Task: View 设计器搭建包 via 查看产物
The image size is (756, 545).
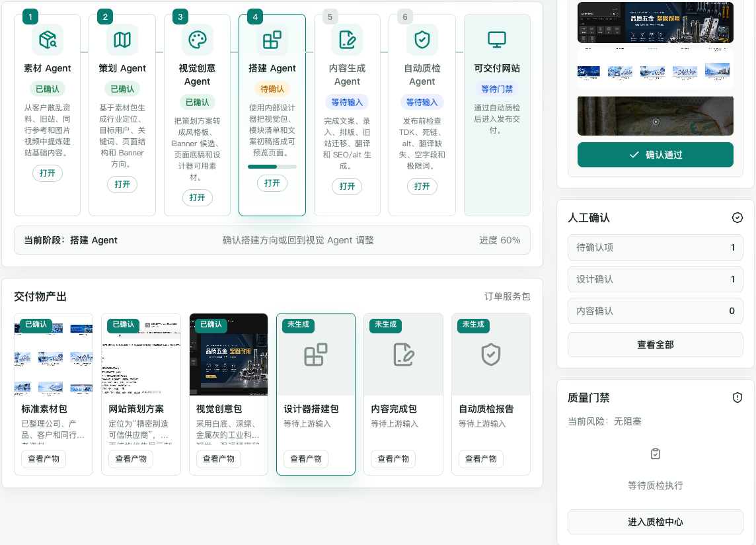Action: pos(306,458)
